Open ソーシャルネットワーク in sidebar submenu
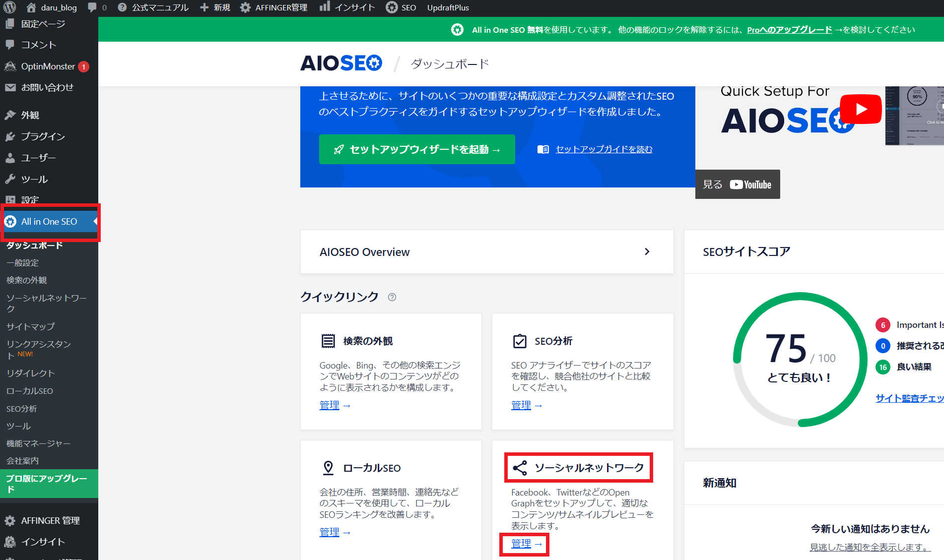Screen dimensions: 944x560 [x=46, y=303]
